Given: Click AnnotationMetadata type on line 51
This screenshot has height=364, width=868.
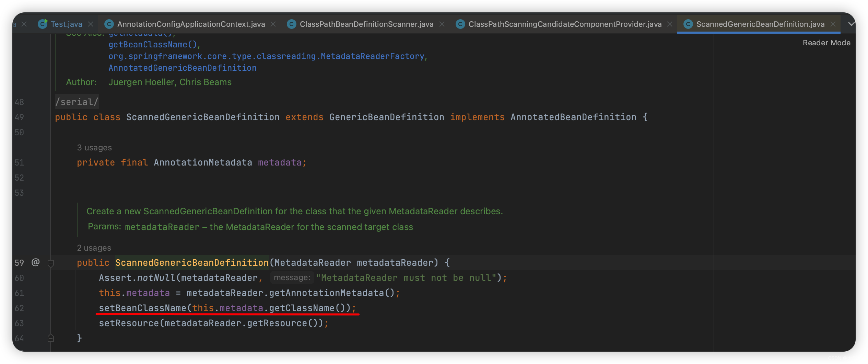Looking at the screenshot, I should 203,162.
